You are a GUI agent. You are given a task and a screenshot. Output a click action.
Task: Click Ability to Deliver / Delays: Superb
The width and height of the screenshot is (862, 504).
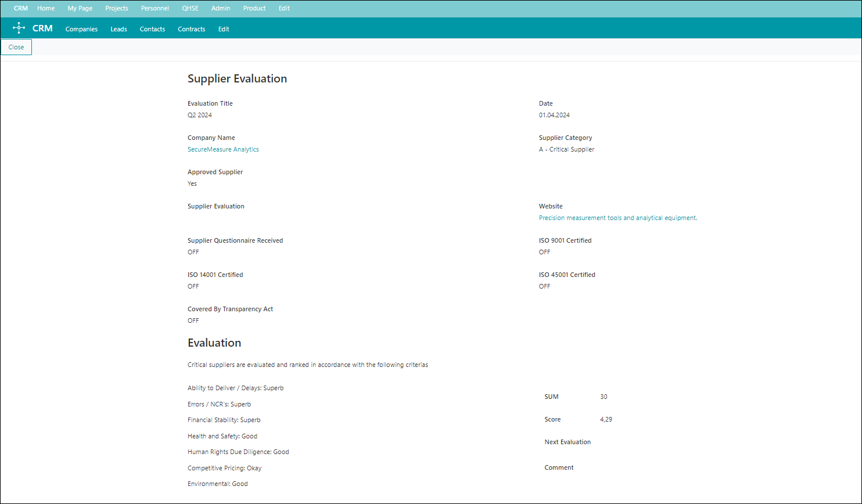click(235, 388)
